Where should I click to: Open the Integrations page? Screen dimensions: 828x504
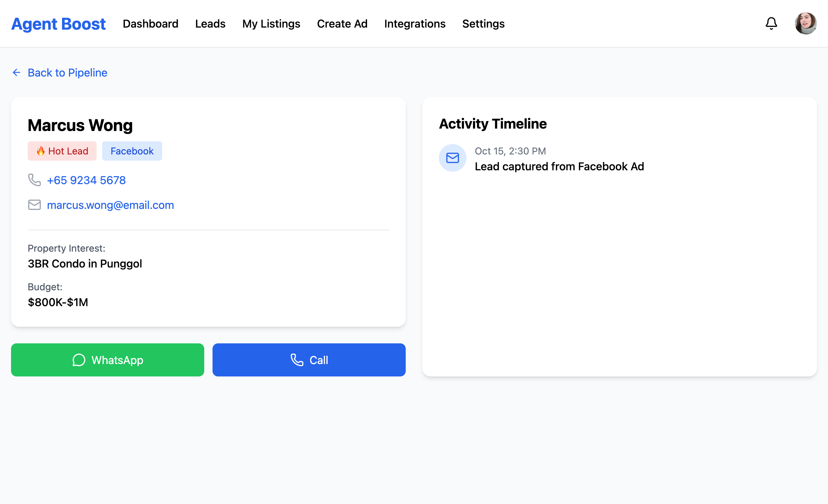point(415,23)
